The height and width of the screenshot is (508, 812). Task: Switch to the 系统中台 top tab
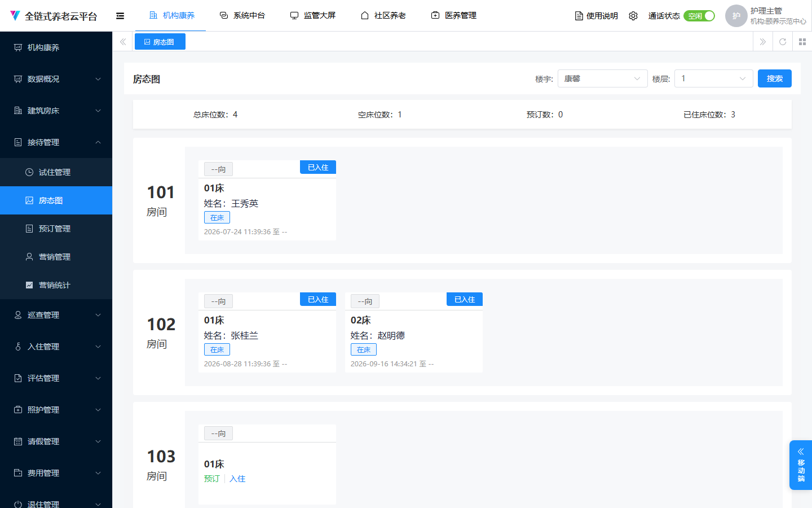tap(242, 16)
